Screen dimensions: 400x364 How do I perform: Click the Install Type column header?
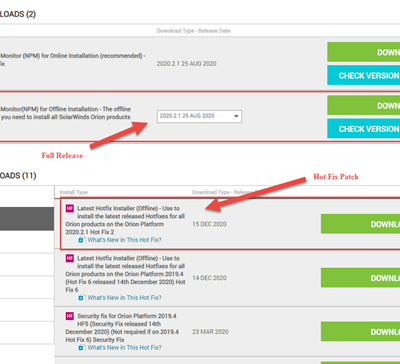tap(73, 192)
